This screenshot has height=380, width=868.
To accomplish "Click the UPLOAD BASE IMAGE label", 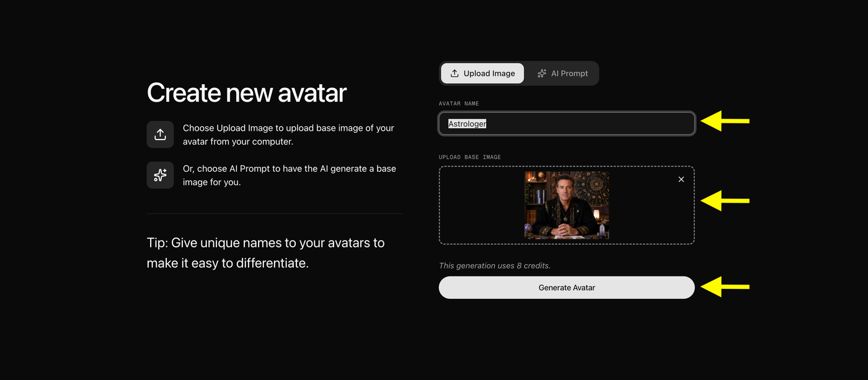I will (470, 157).
